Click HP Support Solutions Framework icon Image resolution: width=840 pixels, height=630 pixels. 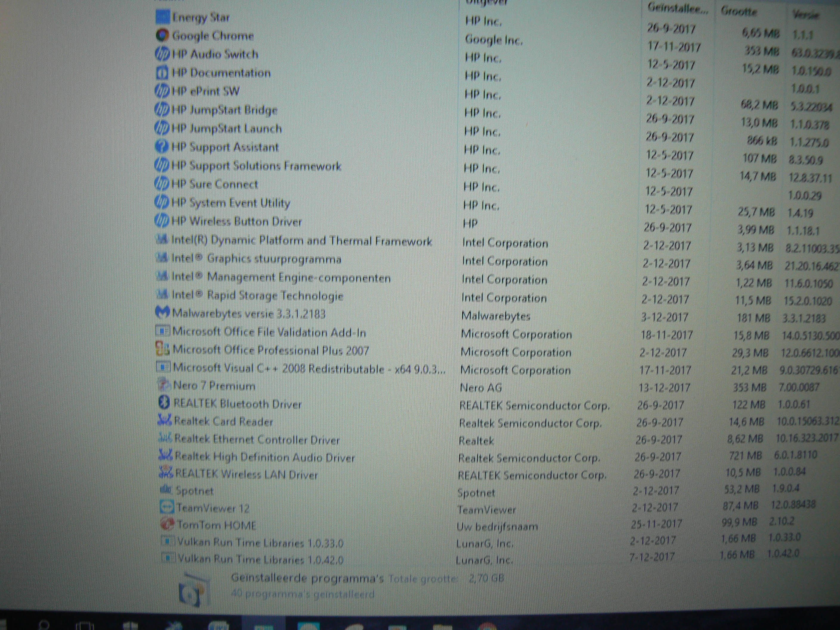tap(162, 165)
